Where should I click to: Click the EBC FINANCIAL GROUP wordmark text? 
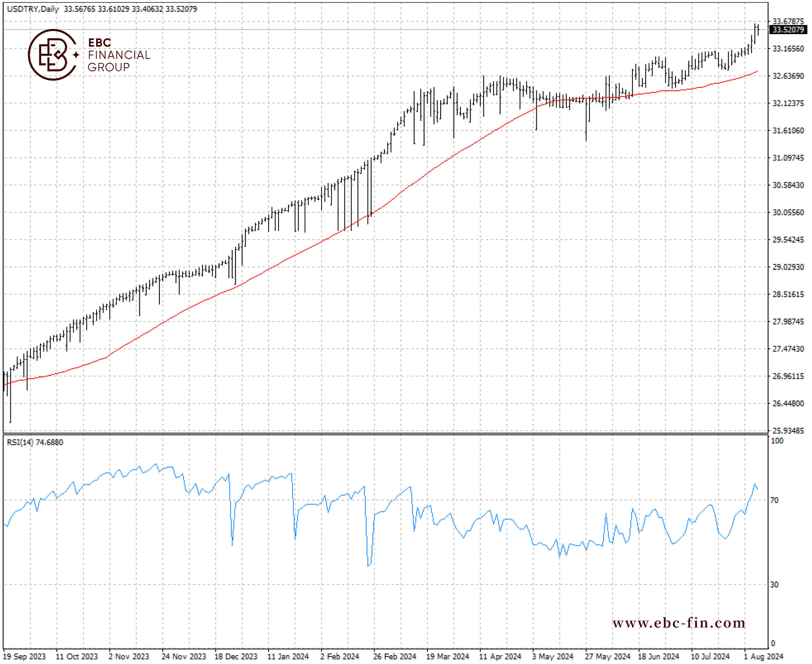pyautogui.click(x=119, y=55)
